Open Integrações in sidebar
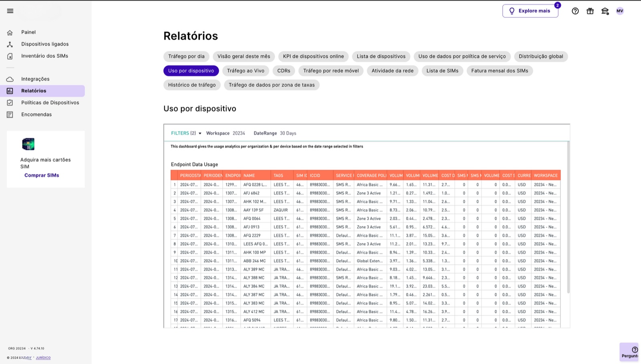 [x=35, y=79]
